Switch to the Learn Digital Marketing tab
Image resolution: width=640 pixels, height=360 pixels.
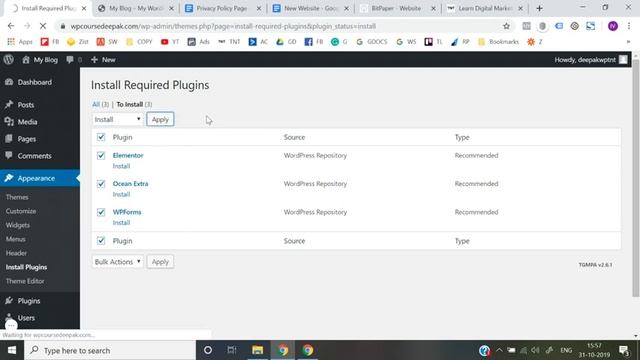coord(485,8)
